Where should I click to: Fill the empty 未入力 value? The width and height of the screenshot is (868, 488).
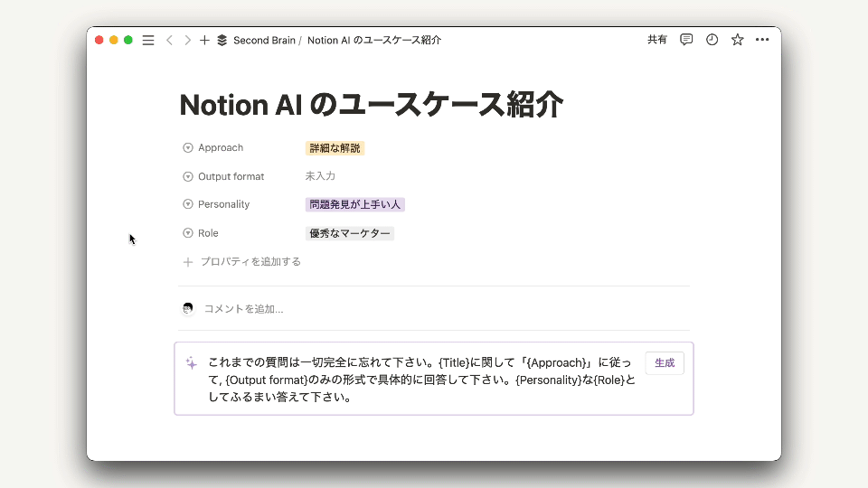pos(320,176)
